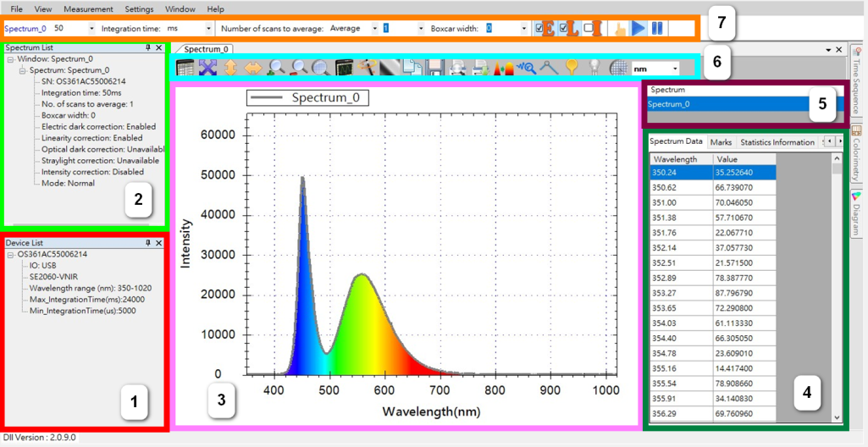Click the blue crossed-arrows autoscale icon
868x447 pixels.
pyautogui.click(x=207, y=68)
